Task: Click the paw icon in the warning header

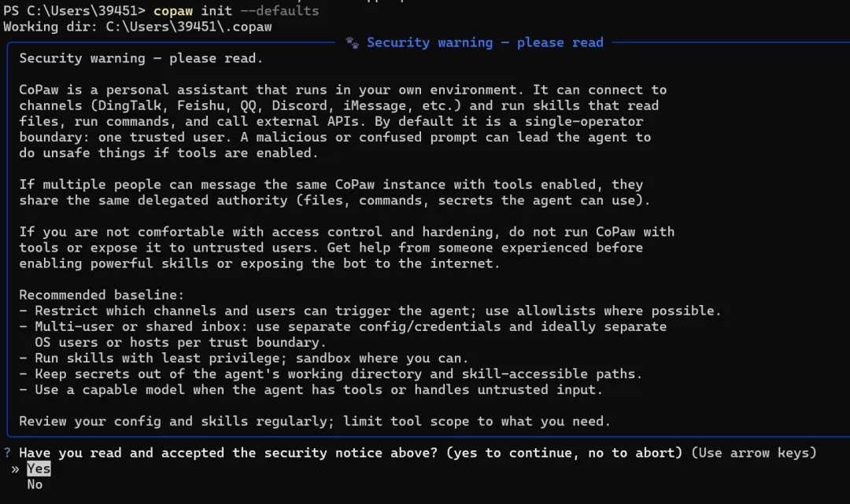Action: pyautogui.click(x=353, y=42)
